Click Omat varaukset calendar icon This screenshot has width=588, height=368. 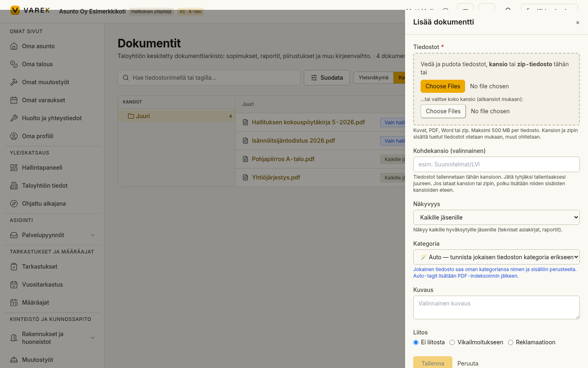click(14, 100)
